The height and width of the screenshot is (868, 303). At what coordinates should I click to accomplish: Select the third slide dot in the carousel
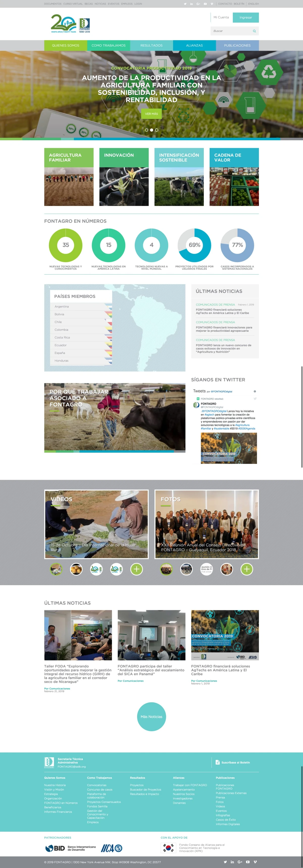[x=157, y=130]
